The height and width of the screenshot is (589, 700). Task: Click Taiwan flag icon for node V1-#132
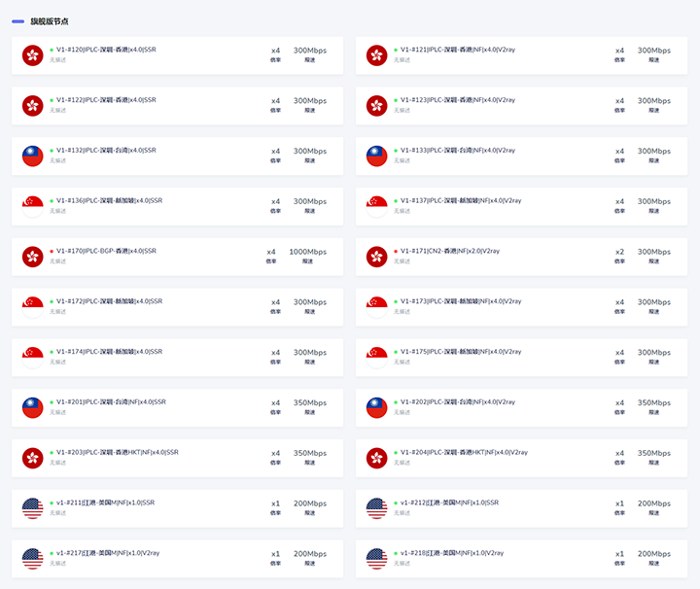click(x=33, y=156)
